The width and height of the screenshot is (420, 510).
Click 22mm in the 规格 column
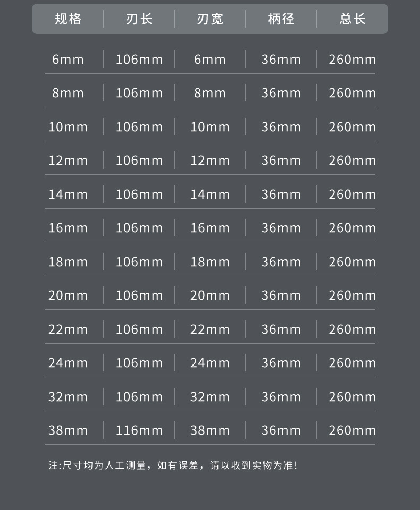68,329
